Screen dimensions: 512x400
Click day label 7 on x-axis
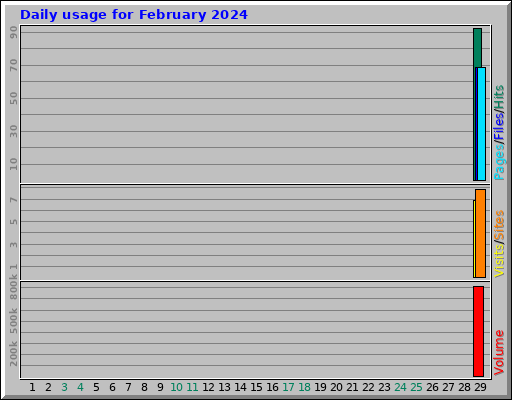click(x=128, y=387)
